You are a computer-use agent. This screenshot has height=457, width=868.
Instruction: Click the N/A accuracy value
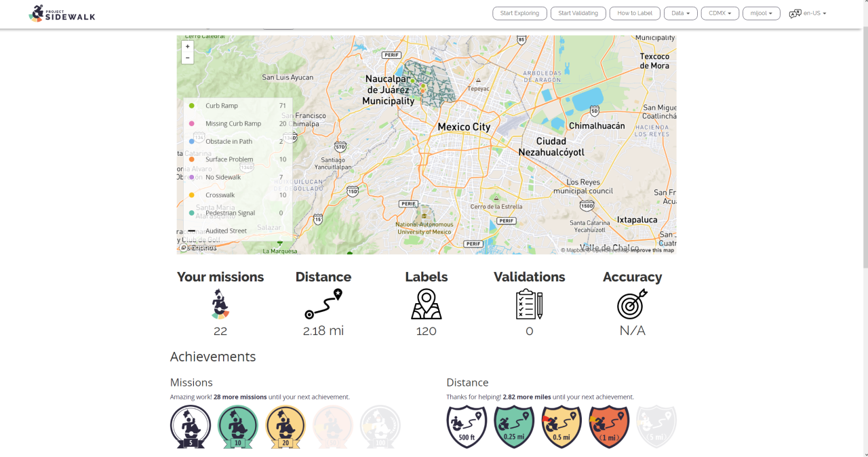633,331
